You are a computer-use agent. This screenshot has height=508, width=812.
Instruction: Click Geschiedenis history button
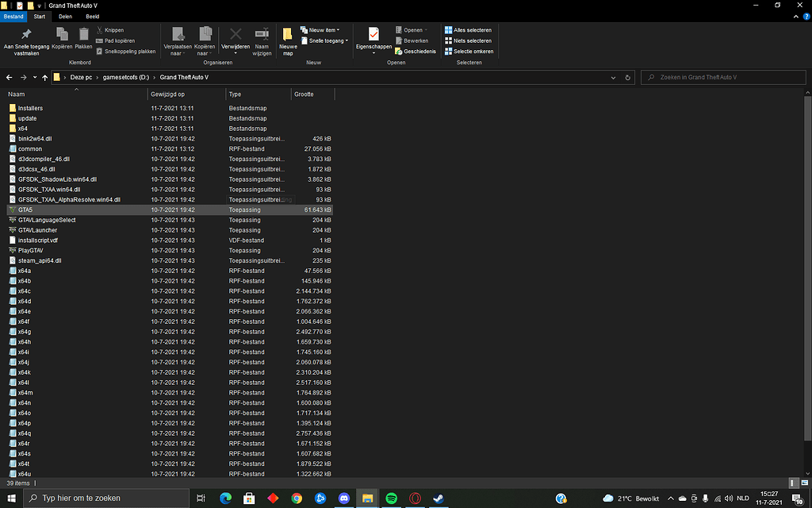click(416, 52)
